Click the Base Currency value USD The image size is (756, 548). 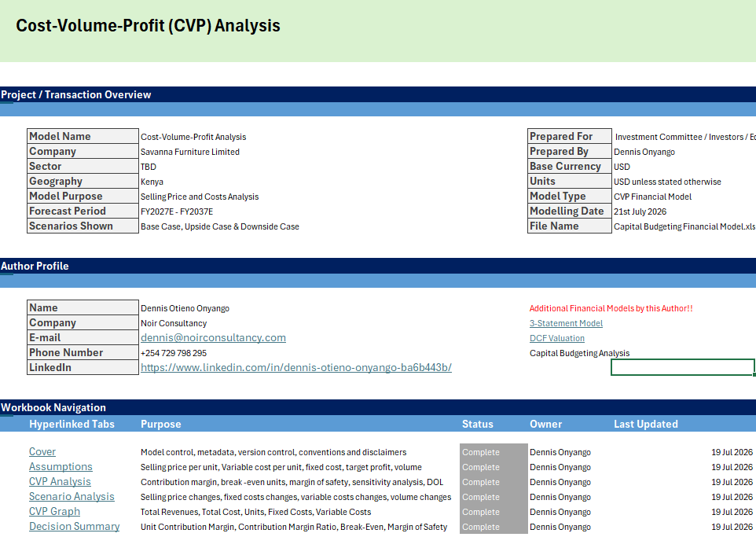point(622,167)
